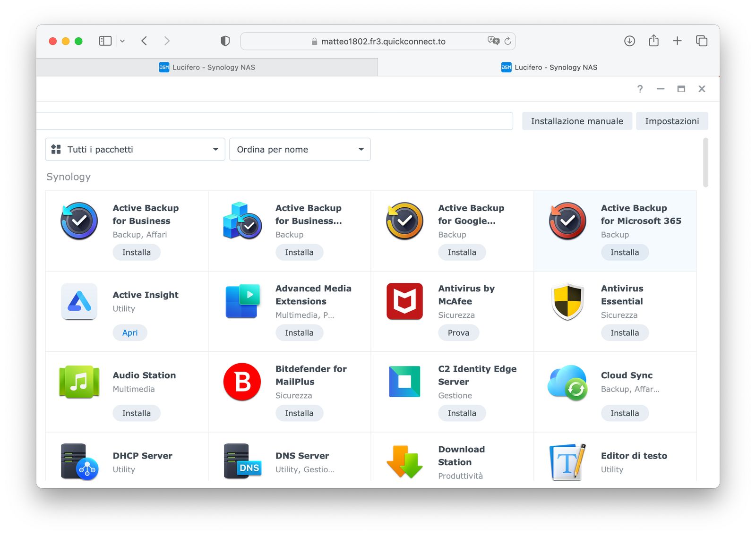Reload the page with the refresh icon

tap(508, 41)
